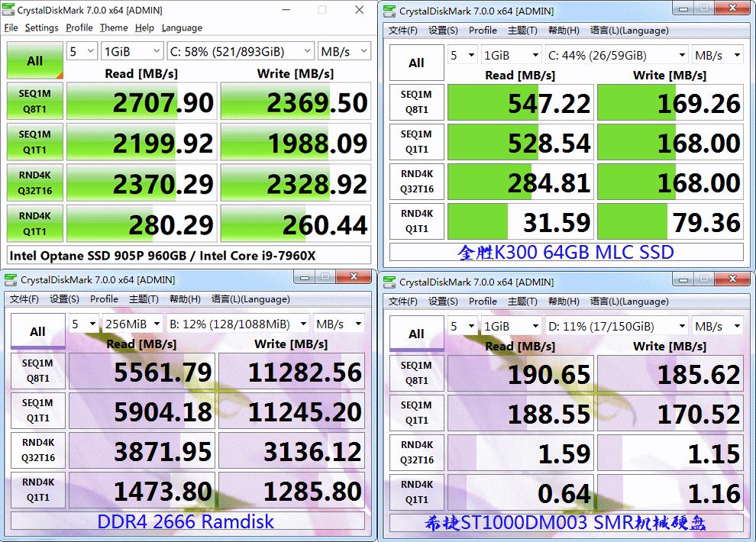Click DDR4 2666 Ramdisk comment field

[x=188, y=521]
